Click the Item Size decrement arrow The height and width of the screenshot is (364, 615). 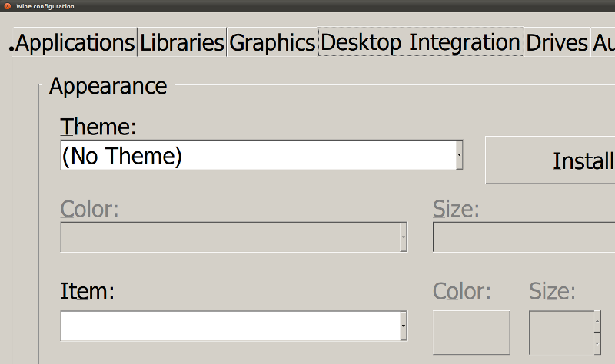point(597,343)
